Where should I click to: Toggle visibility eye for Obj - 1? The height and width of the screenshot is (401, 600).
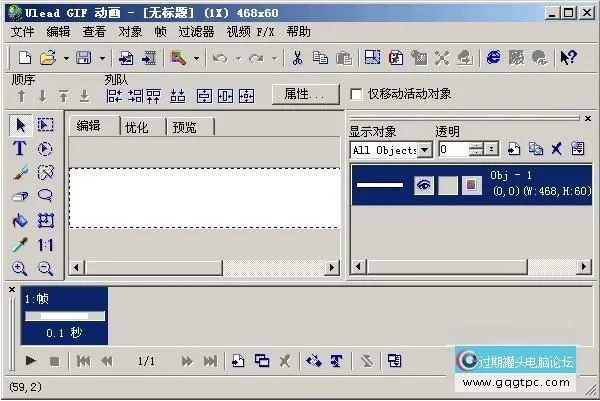pos(424,185)
